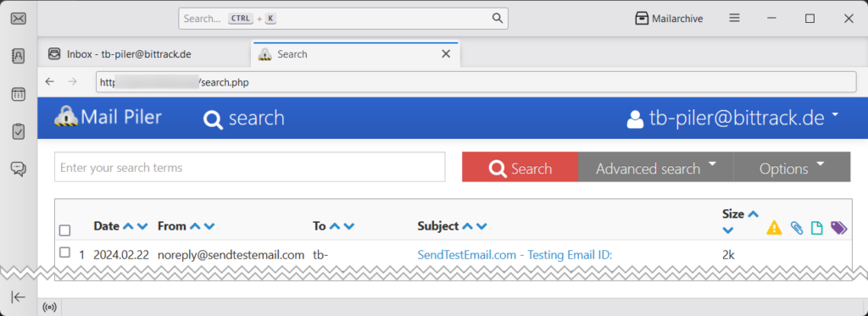This screenshot has height=316, width=868.
Task: Open the Tasks sidebar icon
Action: point(19,131)
